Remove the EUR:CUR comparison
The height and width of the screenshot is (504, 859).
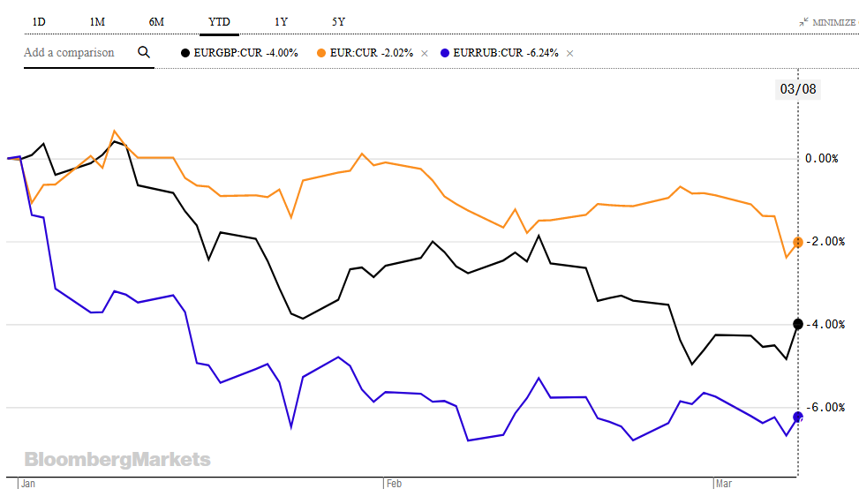click(x=424, y=53)
